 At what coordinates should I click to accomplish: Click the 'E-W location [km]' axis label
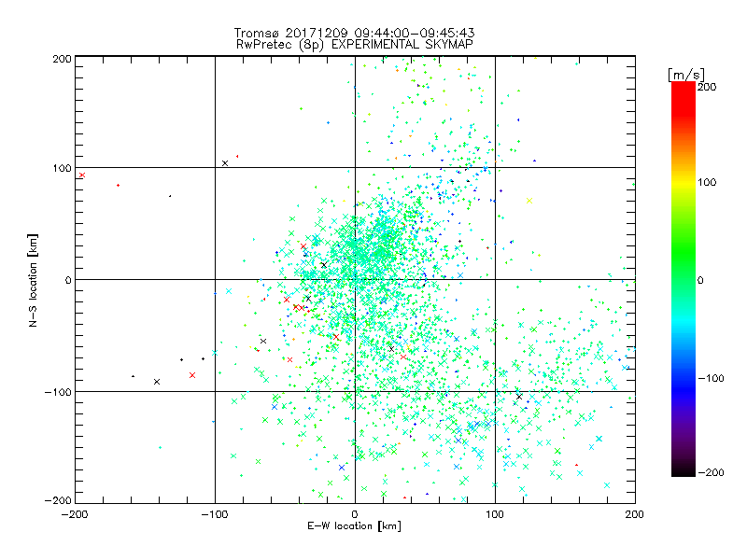pos(354,526)
